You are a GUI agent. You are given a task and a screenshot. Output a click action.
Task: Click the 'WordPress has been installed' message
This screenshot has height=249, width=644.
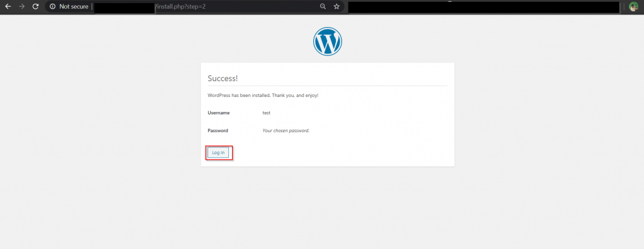263,96
